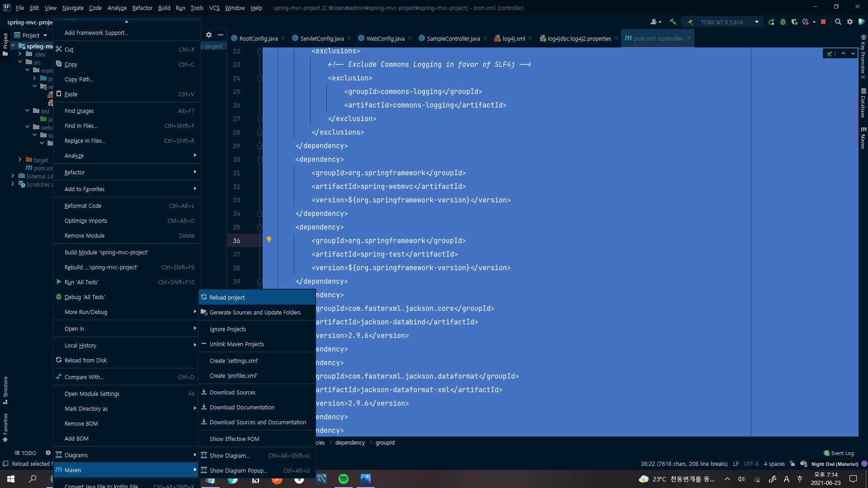Open Project panel gear options
868x488 pixels.
click(x=208, y=35)
